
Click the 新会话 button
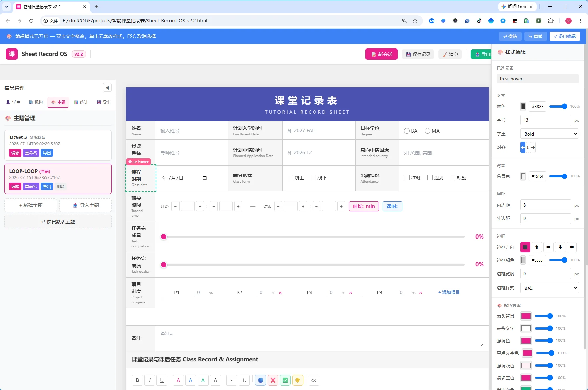pyautogui.click(x=381, y=54)
